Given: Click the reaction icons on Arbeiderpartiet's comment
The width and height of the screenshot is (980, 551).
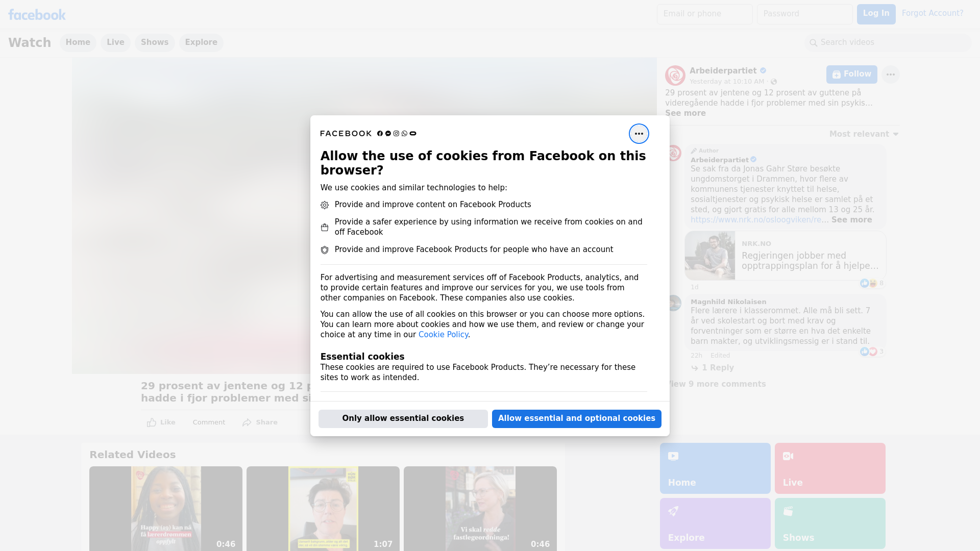Looking at the screenshot, I should click(x=868, y=283).
